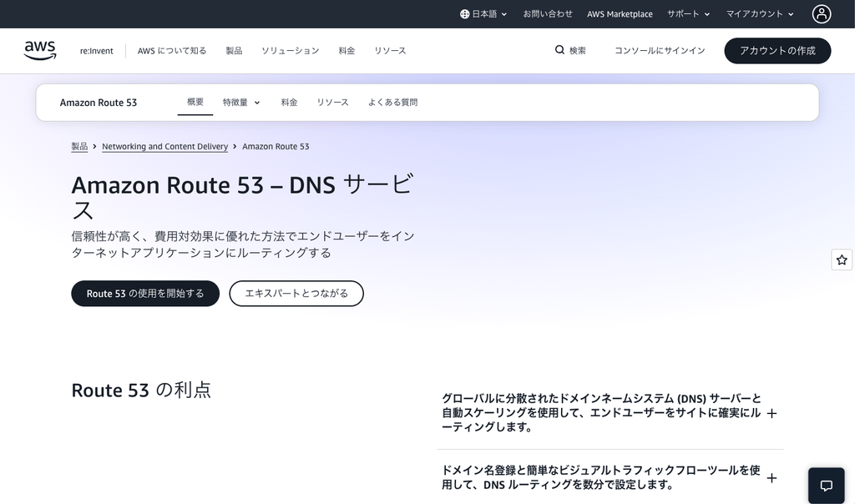
Task: Follow the Networking and Content Delivery breadcrumb
Action: (164, 147)
